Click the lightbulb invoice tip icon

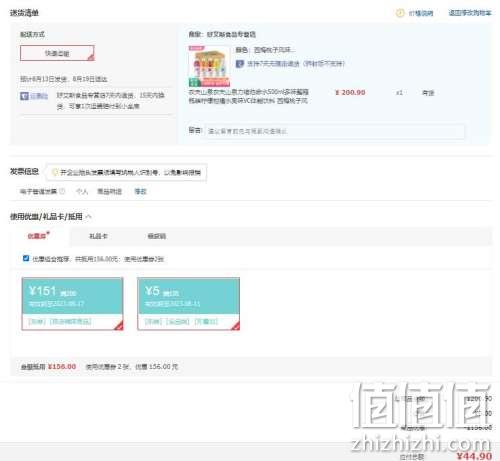(55, 172)
